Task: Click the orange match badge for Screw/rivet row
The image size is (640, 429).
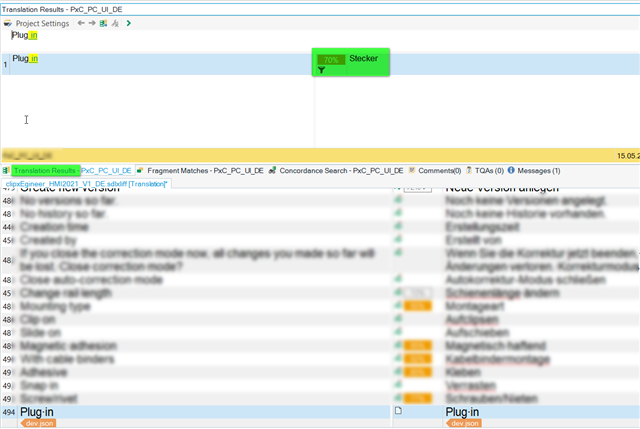Action: point(418,398)
